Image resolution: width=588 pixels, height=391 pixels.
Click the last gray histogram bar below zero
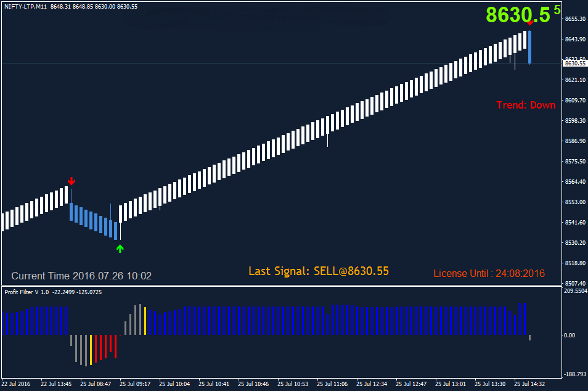coord(530,338)
